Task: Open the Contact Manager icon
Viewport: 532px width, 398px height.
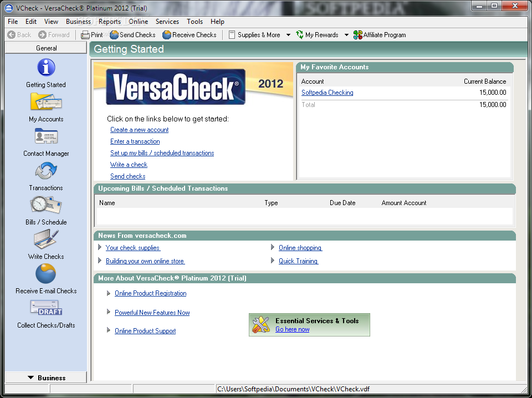Action: coord(46,136)
